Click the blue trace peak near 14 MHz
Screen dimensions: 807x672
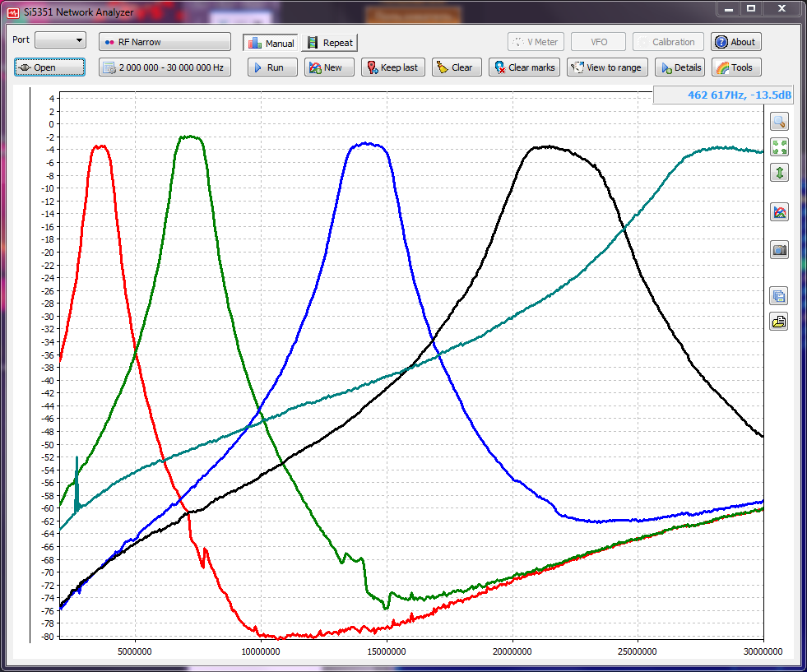tap(367, 144)
